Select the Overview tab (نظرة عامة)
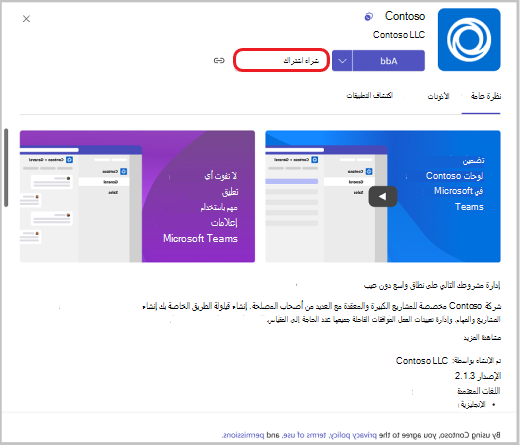This screenshot has height=445, width=520. click(x=486, y=96)
